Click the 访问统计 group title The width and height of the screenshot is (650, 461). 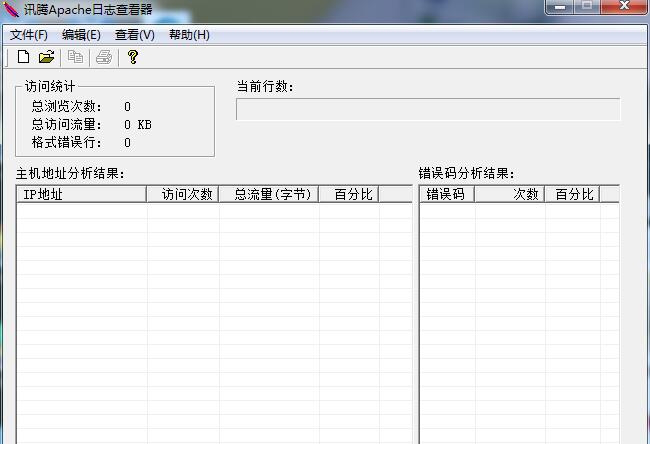tap(50, 86)
